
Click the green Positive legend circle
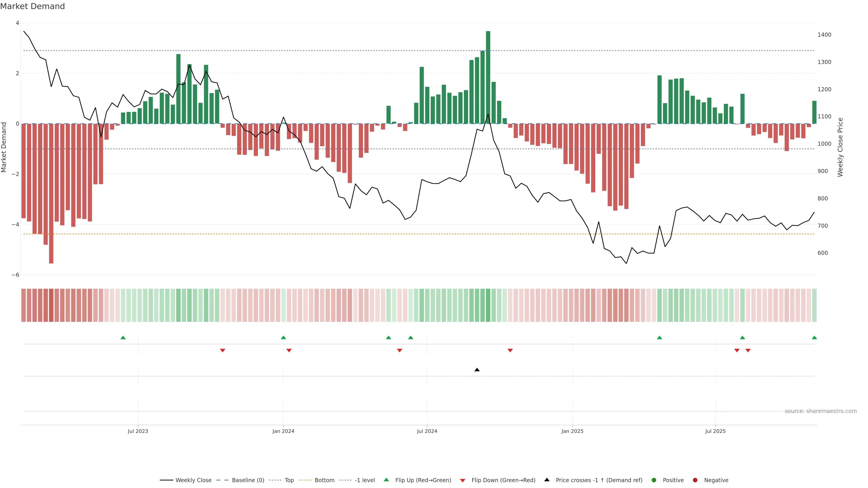point(654,480)
